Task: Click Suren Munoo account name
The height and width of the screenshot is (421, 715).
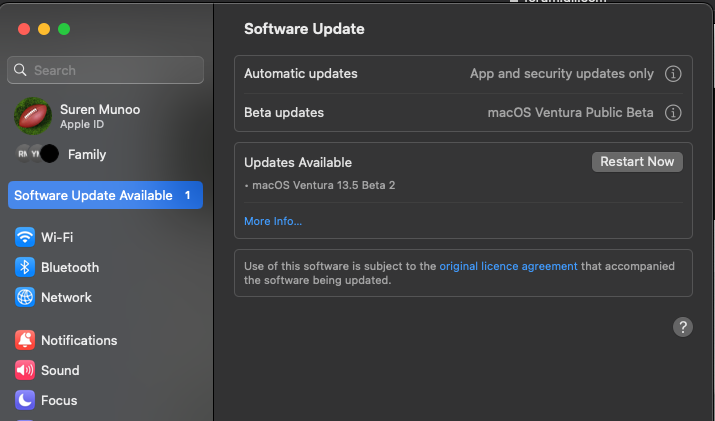Action: click(x=100, y=109)
